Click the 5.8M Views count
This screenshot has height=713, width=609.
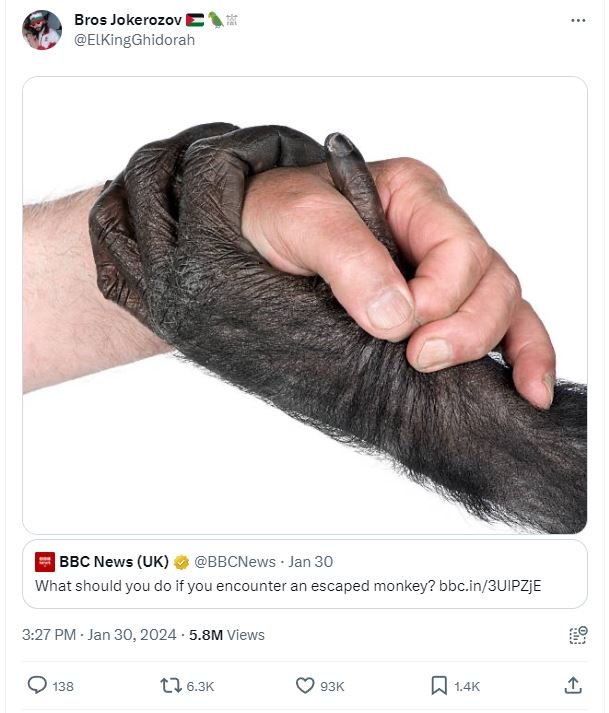coord(226,635)
